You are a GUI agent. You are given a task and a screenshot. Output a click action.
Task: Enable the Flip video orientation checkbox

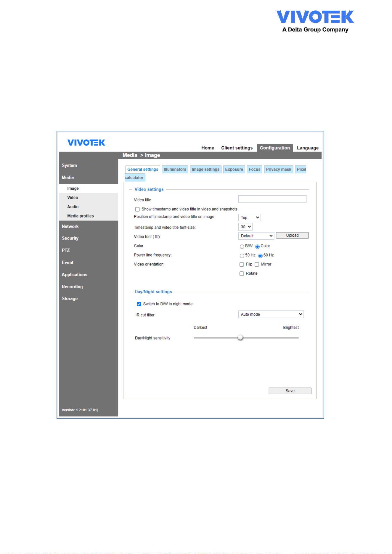[242, 264]
